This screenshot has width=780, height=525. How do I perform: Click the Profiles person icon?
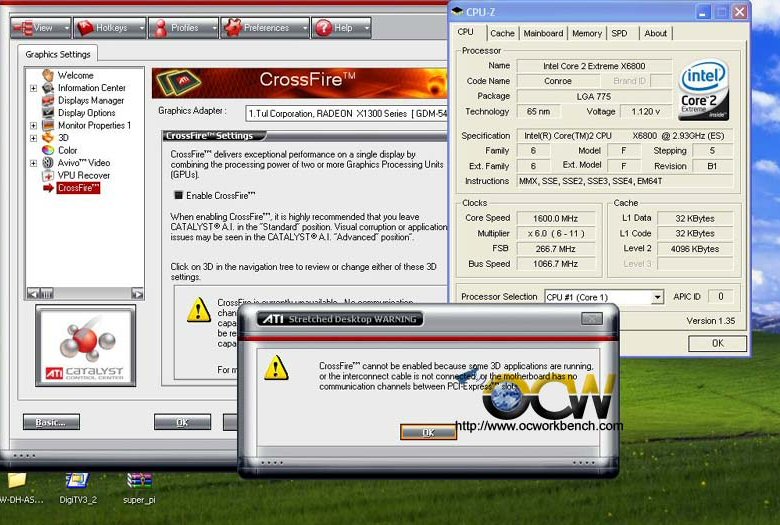(160, 28)
